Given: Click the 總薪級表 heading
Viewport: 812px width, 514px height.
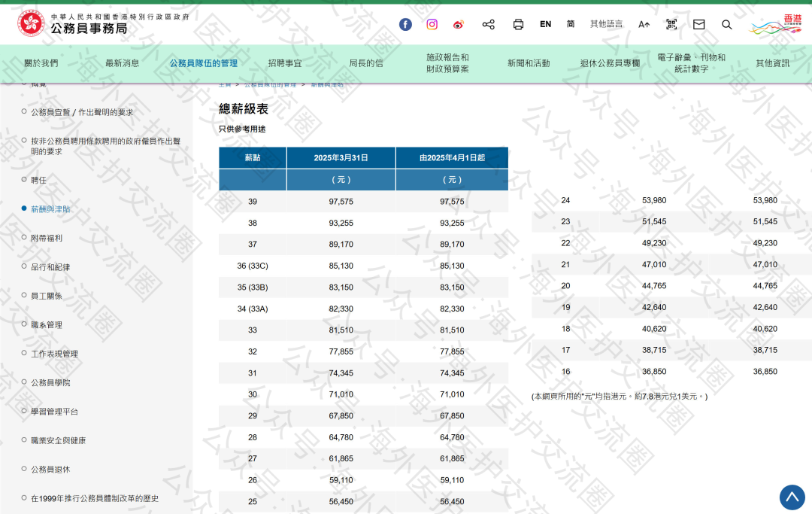Looking at the screenshot, I should 244,109.
